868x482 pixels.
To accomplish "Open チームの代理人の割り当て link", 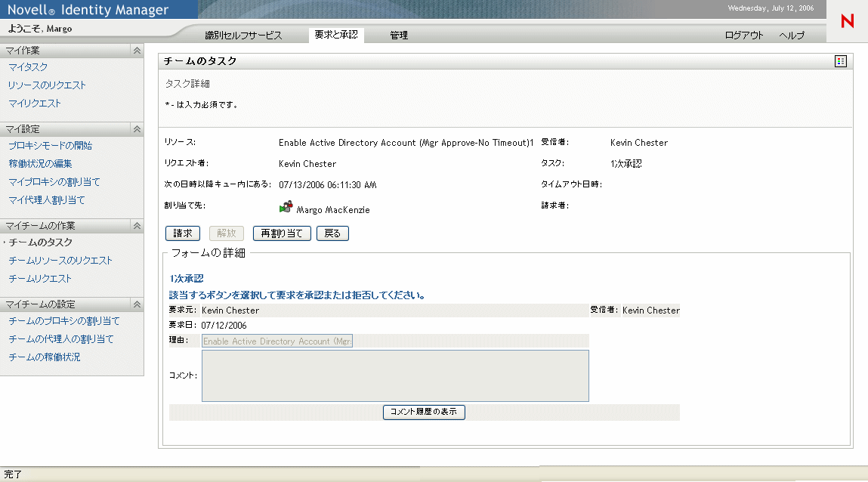I will (61, 339).
